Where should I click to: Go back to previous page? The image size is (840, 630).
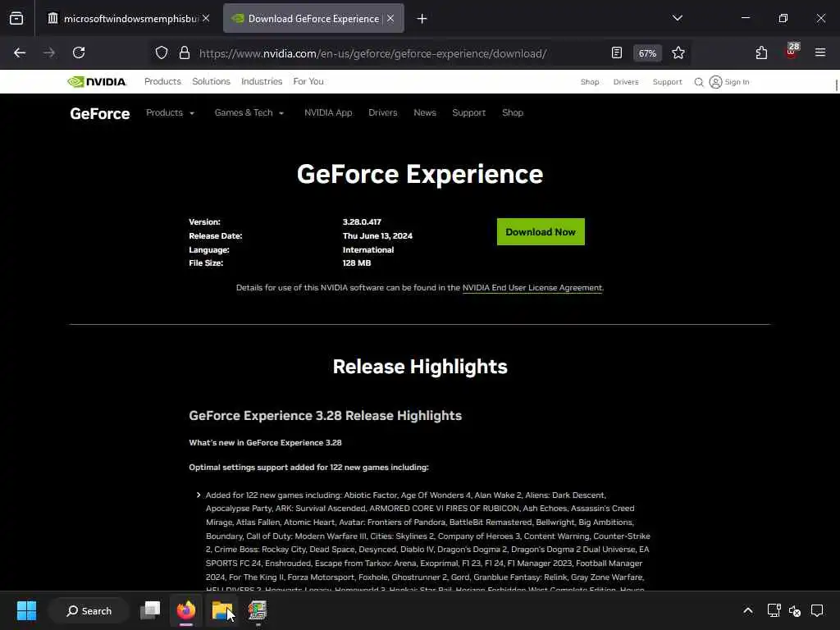coord(20,52)
